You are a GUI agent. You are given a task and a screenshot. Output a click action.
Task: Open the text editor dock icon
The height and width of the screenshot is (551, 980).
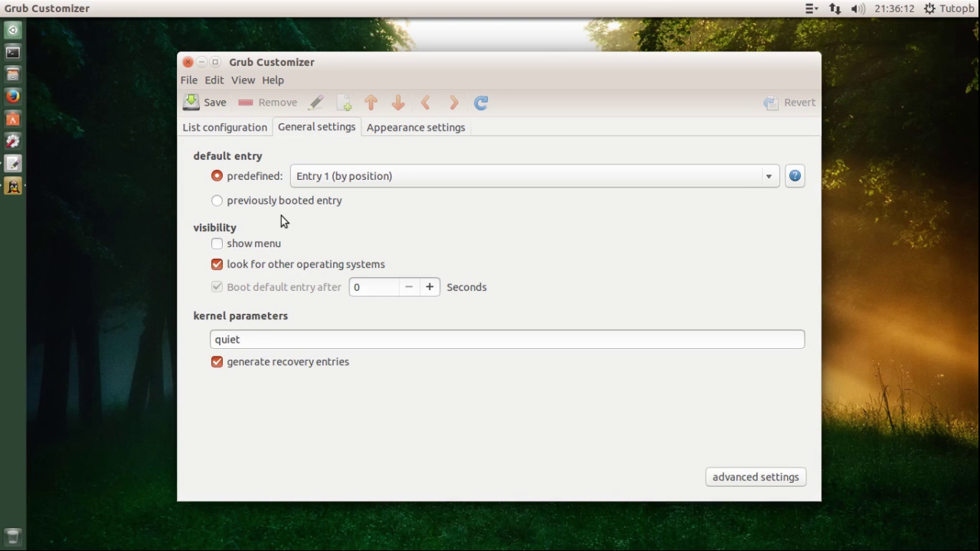pos(13,163)
